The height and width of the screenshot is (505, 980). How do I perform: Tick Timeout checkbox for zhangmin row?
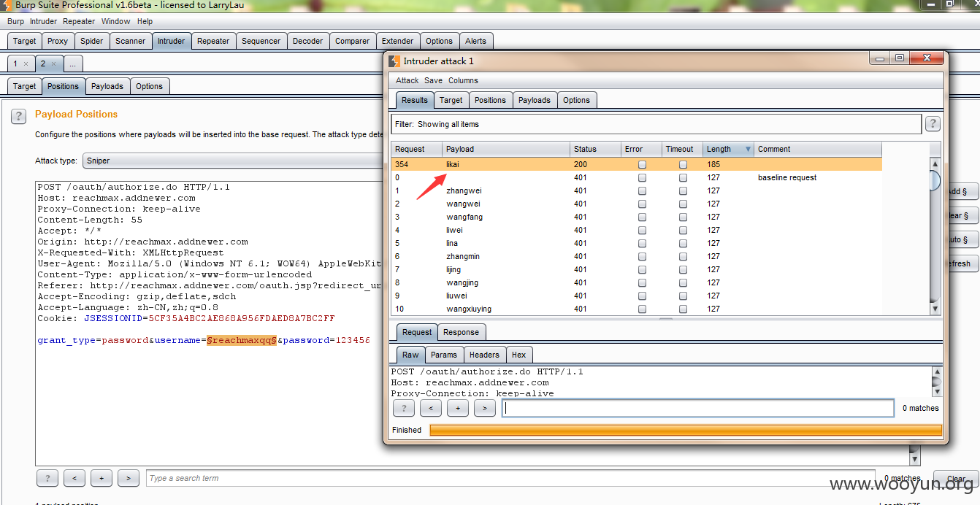pos(683,257)
